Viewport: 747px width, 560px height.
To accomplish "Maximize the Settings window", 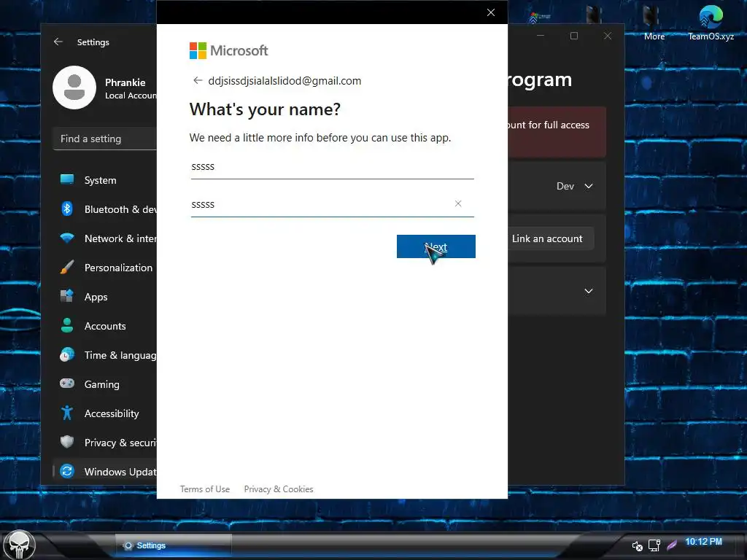I will coord(574,36).
